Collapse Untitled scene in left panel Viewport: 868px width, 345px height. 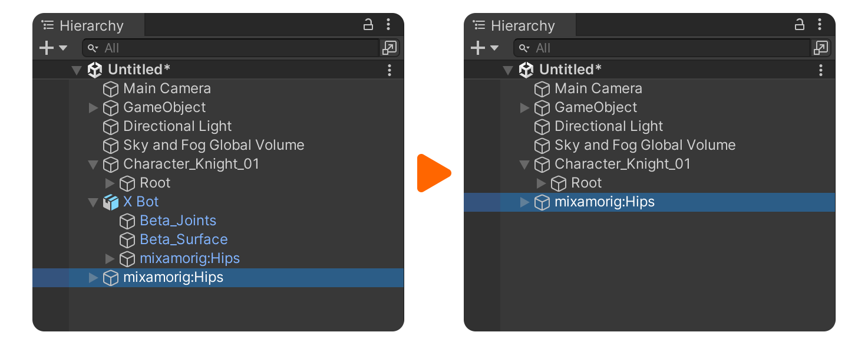76,70
